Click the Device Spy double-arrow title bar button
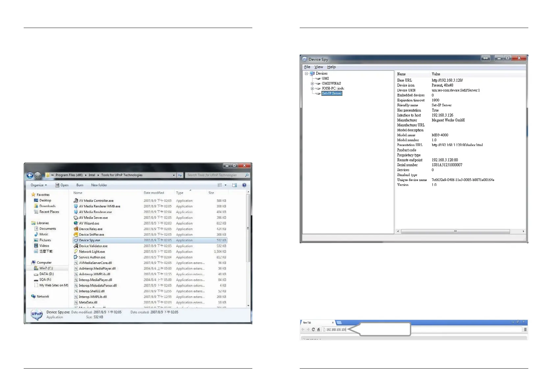552x392 pixels. click(x=486, y=58)
